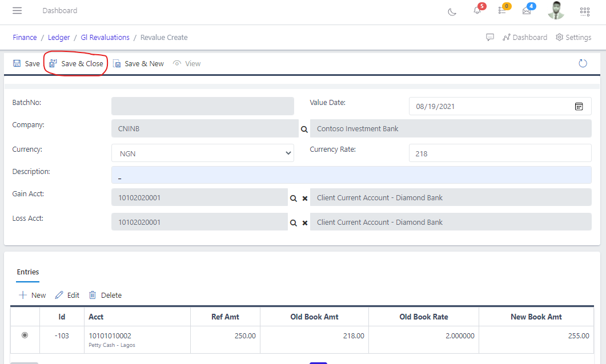Expand the search dropdown next to Gain Acct

pos(293,197)
